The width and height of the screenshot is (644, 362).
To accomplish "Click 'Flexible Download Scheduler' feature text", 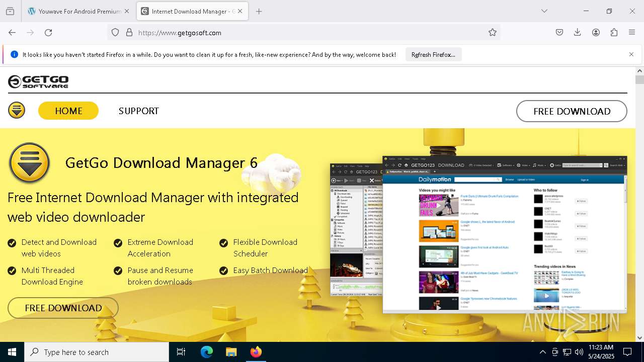I will pos(265,248).
